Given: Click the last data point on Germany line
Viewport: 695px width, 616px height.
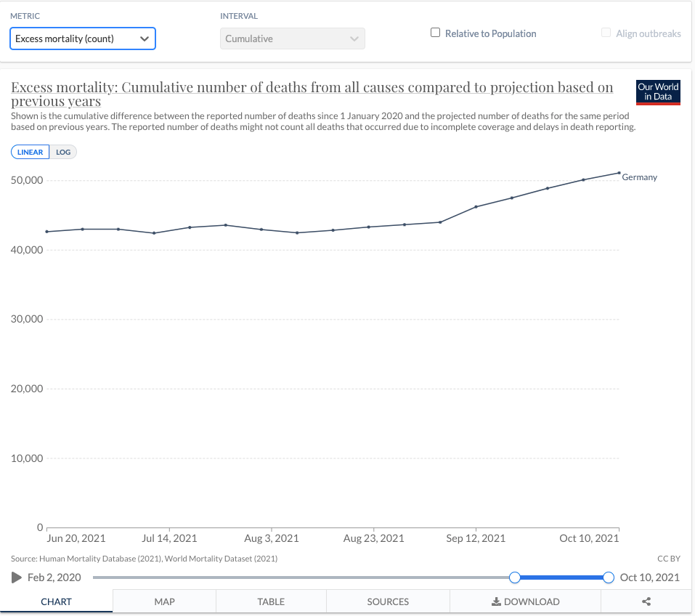Looking at the screenshot, I should pos(619,173).
